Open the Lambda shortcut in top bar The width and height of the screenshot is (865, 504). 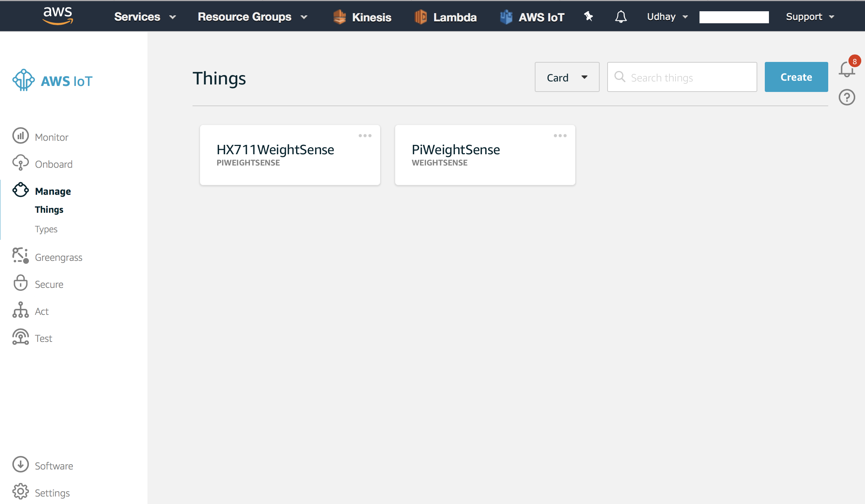(446, 17)
